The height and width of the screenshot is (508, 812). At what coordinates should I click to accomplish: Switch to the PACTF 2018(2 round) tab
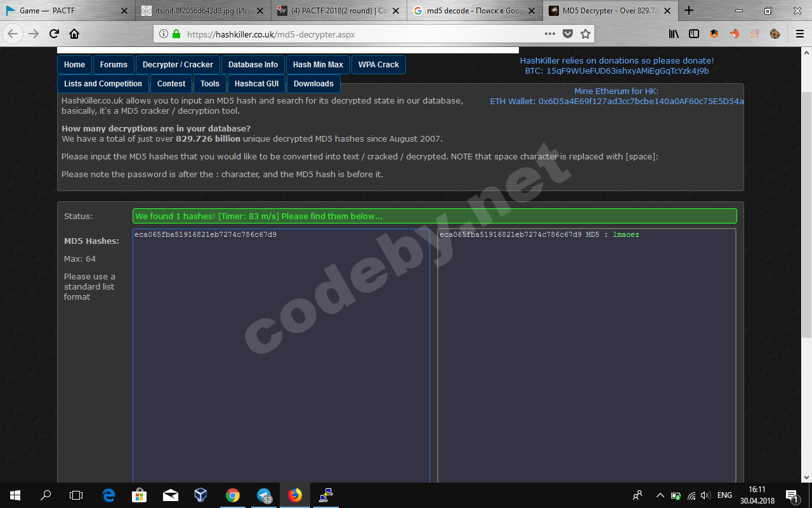point(339,10)
